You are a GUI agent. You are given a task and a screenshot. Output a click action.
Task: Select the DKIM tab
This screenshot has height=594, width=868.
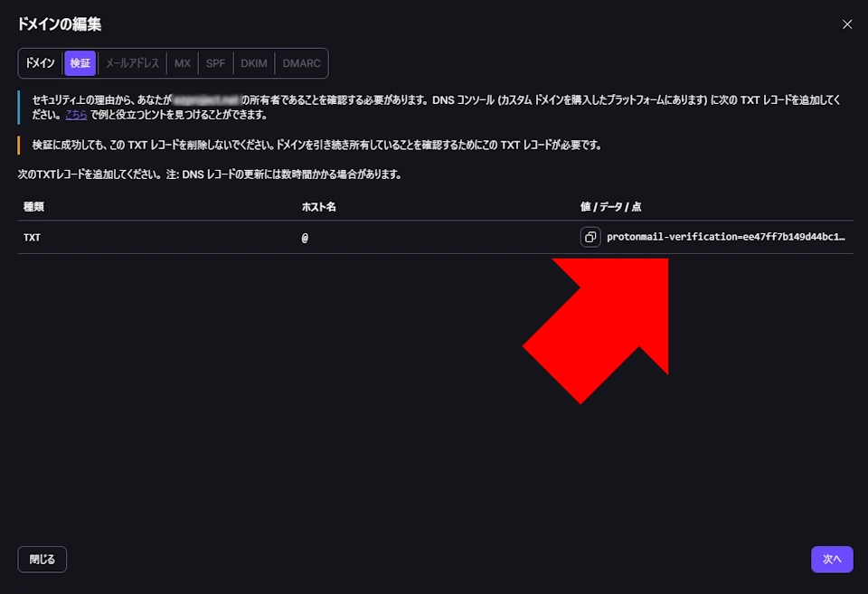pos(253,63)
